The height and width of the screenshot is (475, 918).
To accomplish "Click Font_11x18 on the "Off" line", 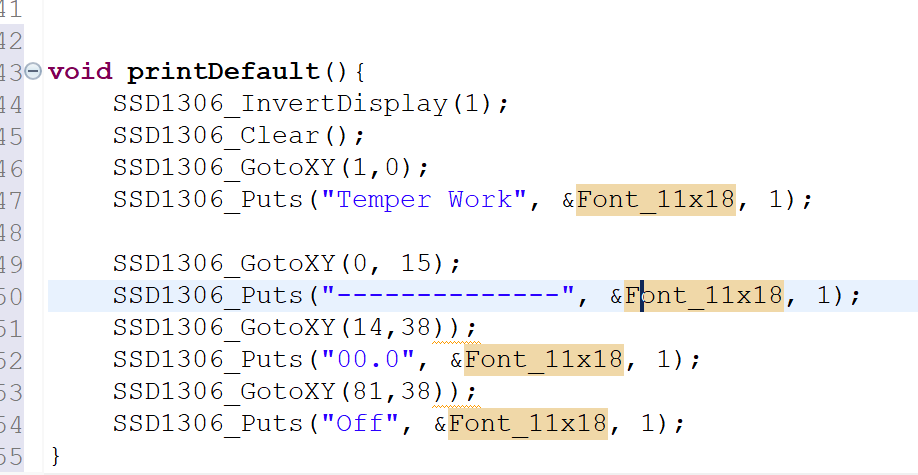I will pyautogui.click(x=528, y=423).
